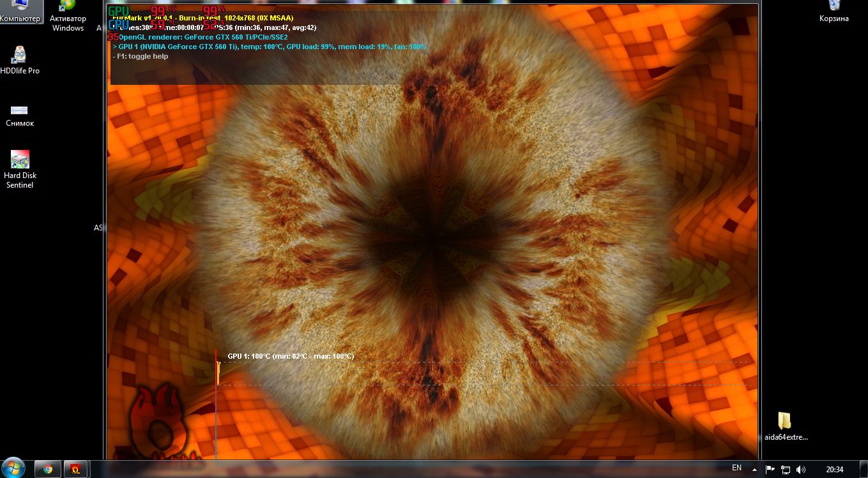The image size is (868, 478).
Task: Open the Компьютер desktop icon
Action: (20, 11)
